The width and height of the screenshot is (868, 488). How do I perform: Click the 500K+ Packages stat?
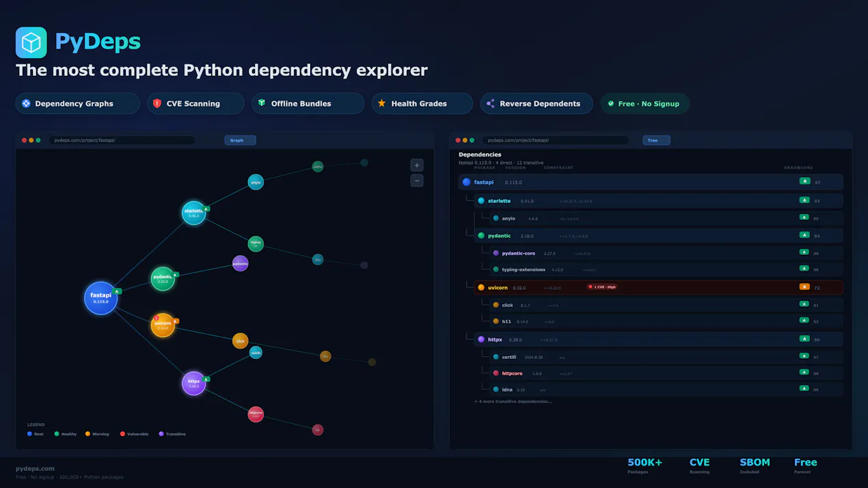tap(645, 465)
